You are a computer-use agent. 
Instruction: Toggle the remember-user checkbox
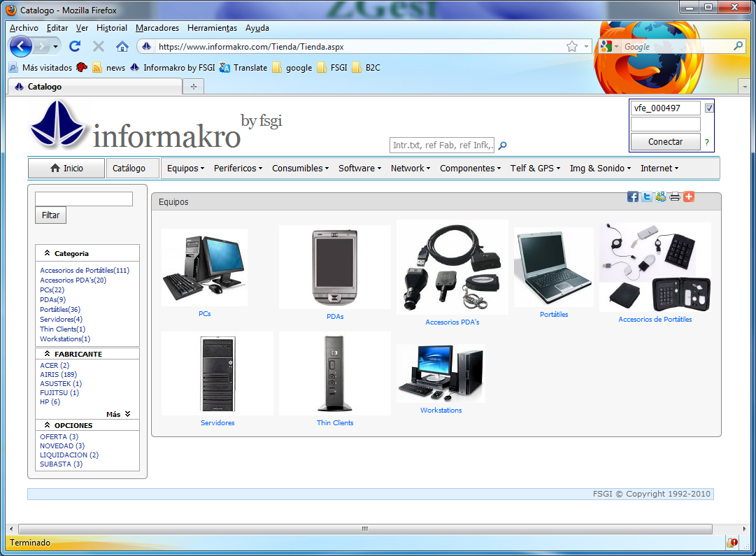(x=708, y=108)
